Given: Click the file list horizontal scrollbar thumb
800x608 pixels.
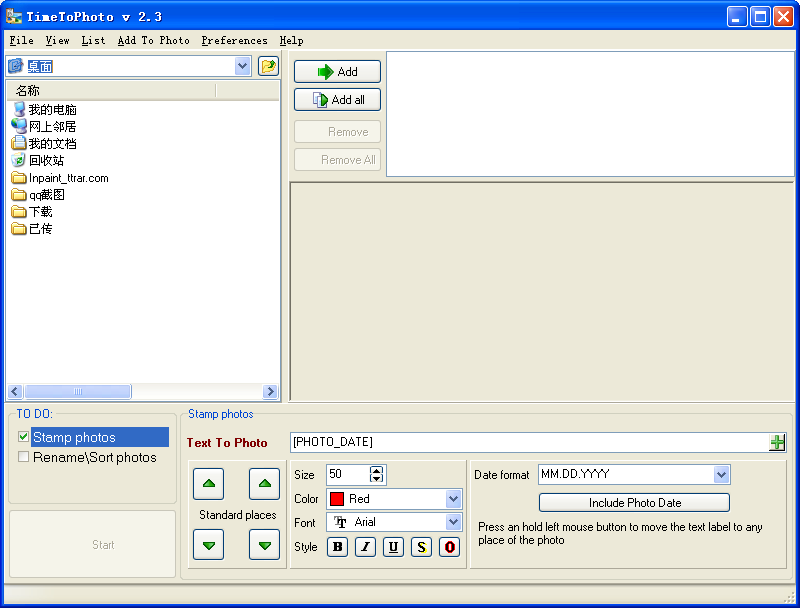Looking at the screenshot, I should (78, 391).
